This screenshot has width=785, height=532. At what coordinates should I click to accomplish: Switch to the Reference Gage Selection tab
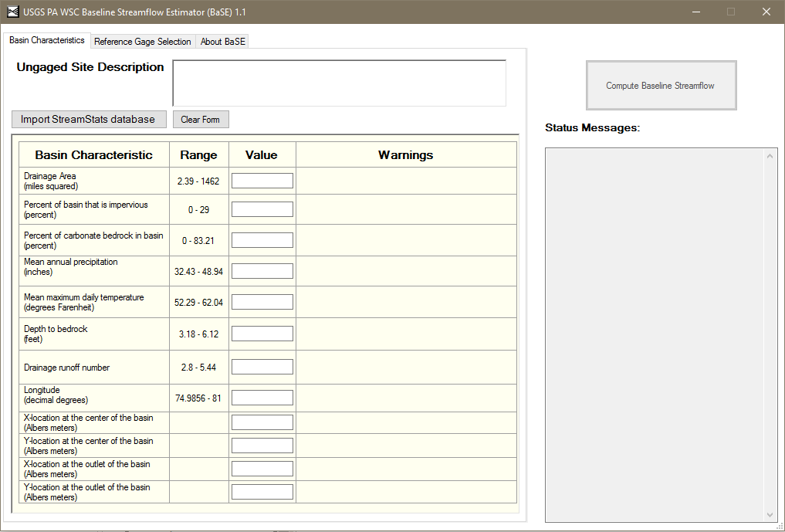pos(143,42)
